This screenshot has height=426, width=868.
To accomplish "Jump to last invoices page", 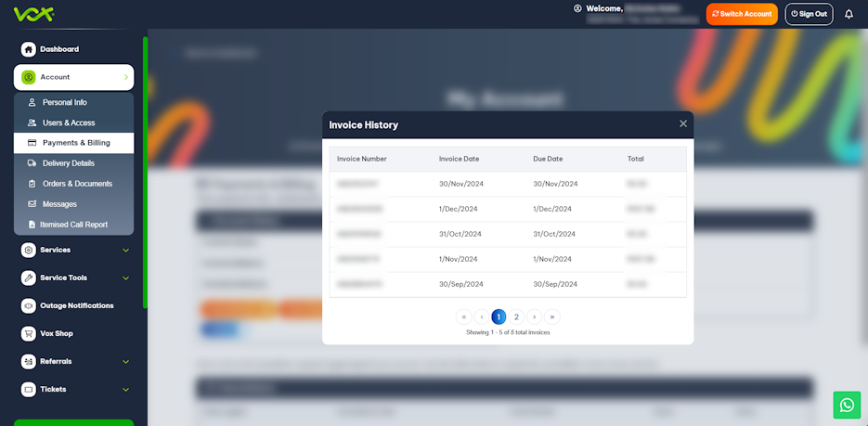I will click(551, 316).
